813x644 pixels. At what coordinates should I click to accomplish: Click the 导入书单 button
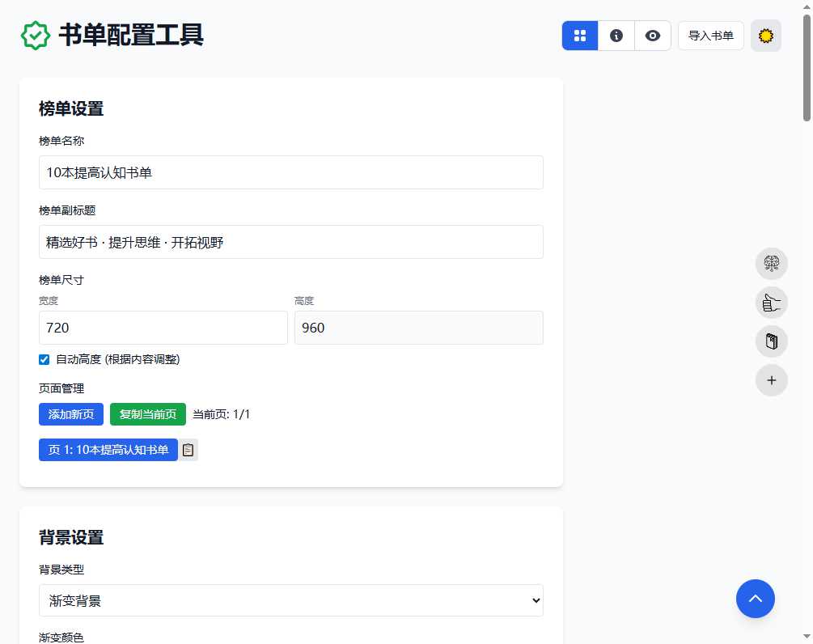[x=710, y=36]
